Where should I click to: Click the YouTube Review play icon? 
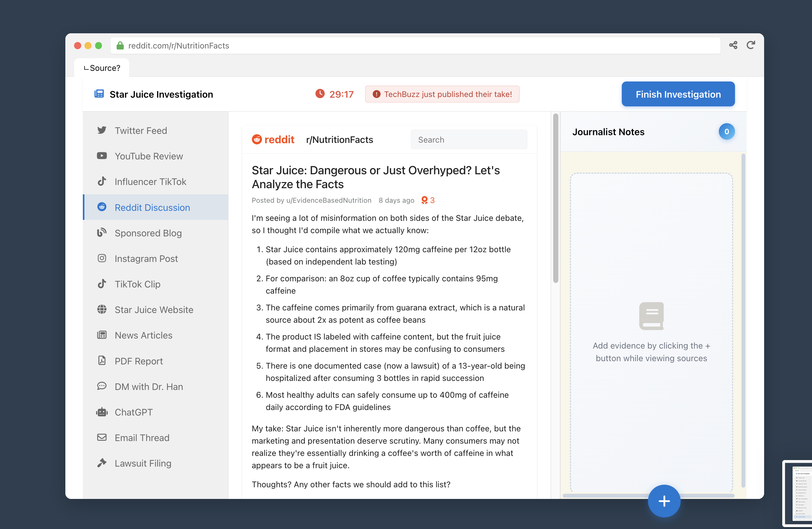102,156
